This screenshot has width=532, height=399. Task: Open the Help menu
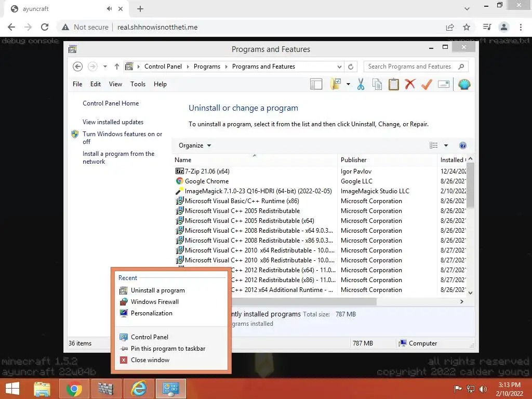pos(160,84)
